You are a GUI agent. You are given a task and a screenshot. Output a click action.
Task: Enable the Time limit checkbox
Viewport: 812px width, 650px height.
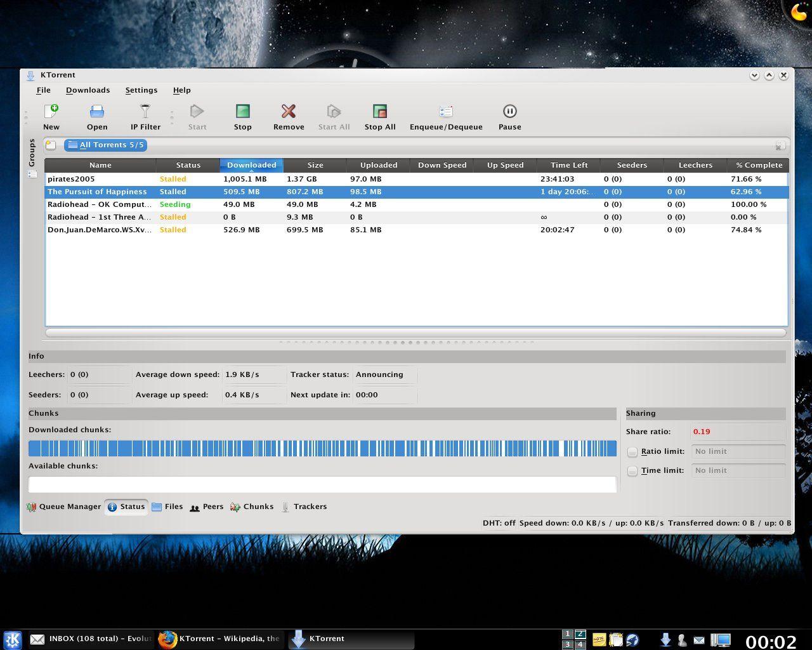tap(632, 471)
